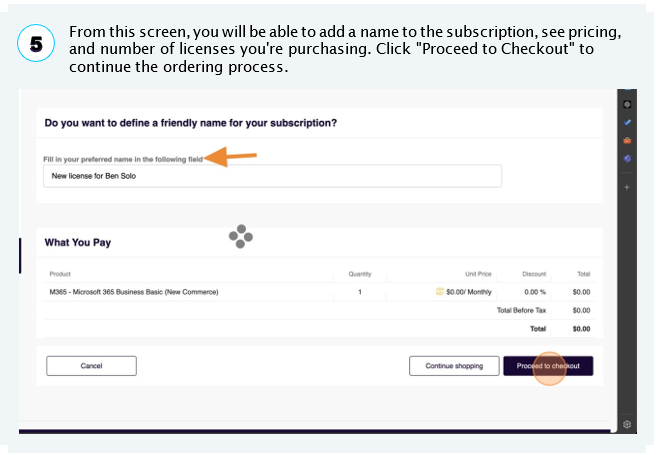Click the Quantity value 1 cell
Screen dimensions: 656x455
360,292
